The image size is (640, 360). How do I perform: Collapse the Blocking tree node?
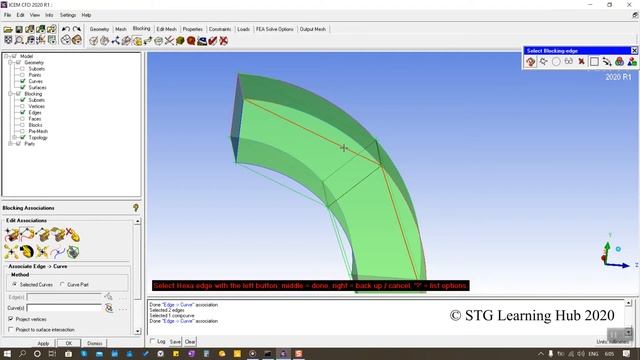coord(11,94)
